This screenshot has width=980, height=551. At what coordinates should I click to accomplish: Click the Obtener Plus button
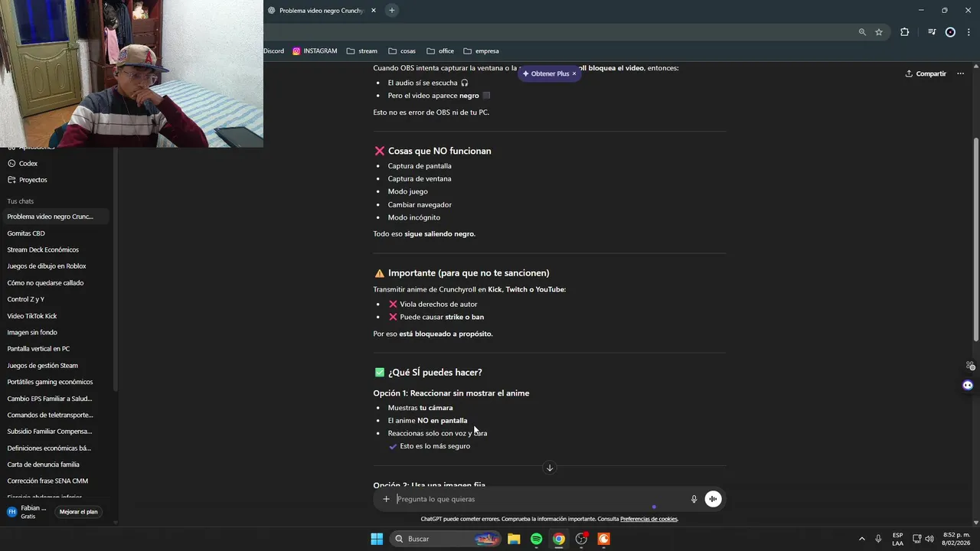545,73
